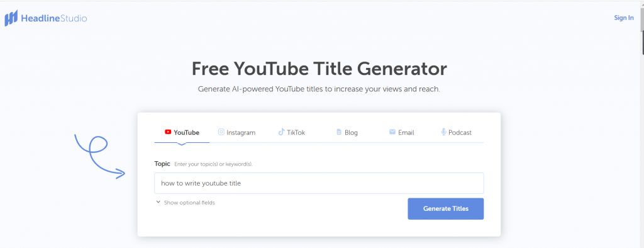Click the TikTok music note icon

point(281,132)
